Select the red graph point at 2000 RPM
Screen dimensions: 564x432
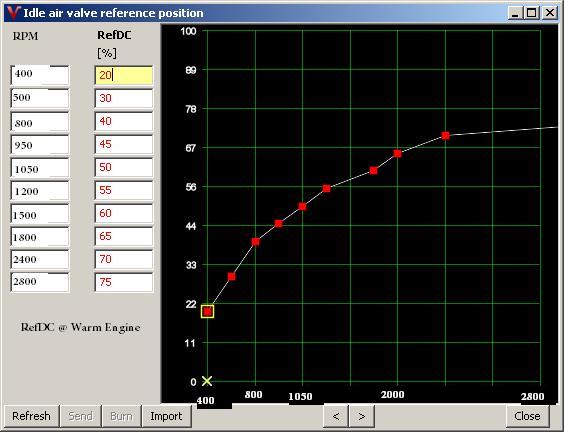click(x=397, y=154)
